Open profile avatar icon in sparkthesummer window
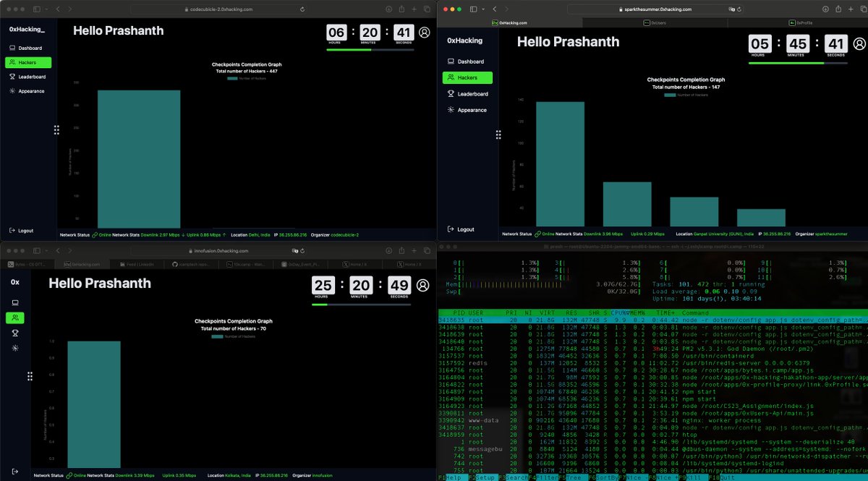This screenshot has height=481, width=868. (859, 44)
